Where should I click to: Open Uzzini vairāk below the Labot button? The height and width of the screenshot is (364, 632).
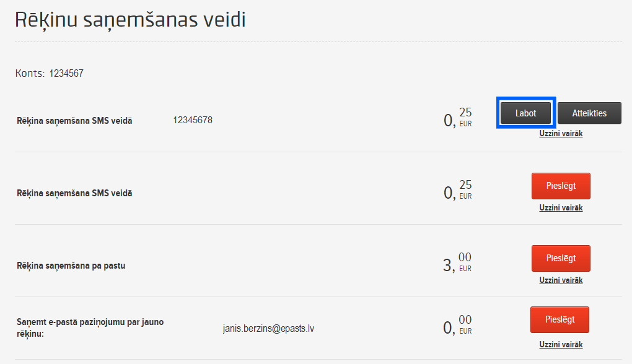pos(561,134)
